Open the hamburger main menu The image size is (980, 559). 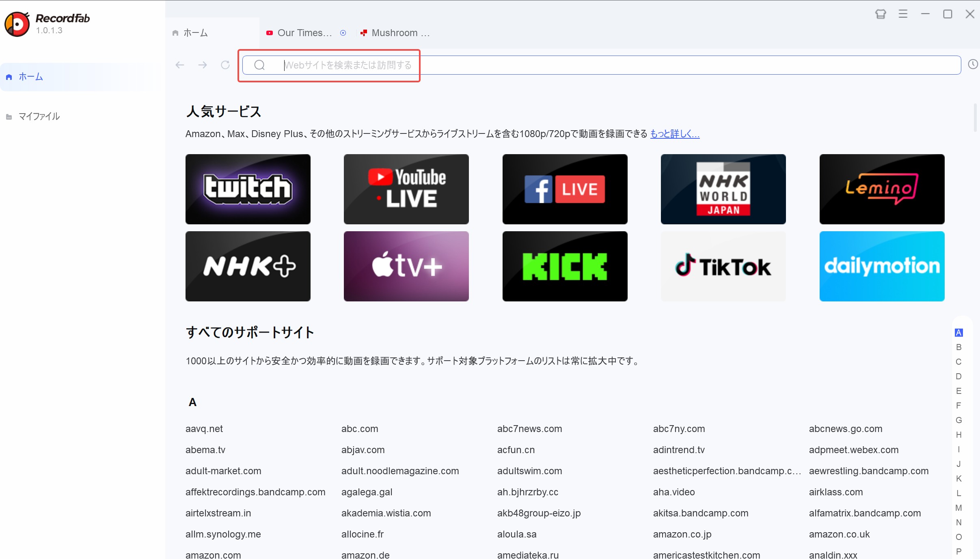click(x=903, y=14)
